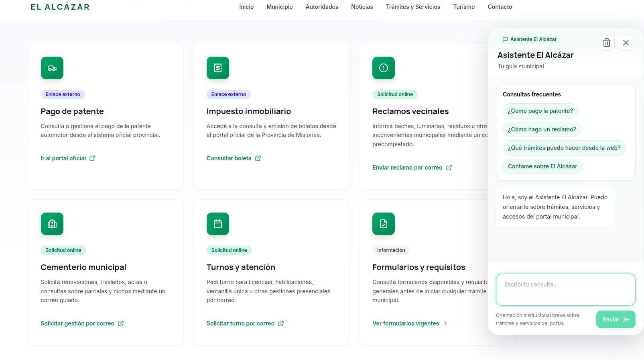Focus the 'Escribí tu consulta...' text box
The height and width of the screenshot is (360, 644).
tap(565, 290)
